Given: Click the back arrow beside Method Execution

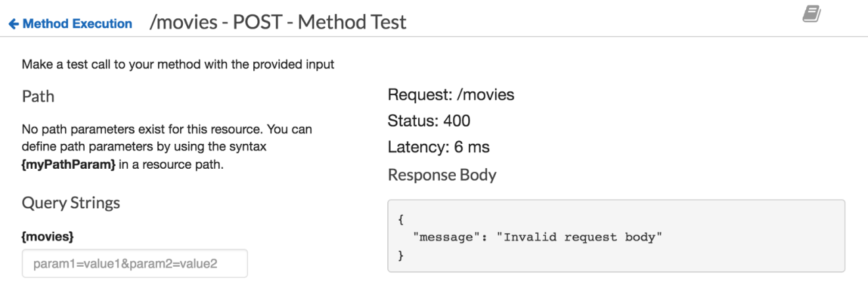Looking at the screenshot, I should [x=13, y=24].
